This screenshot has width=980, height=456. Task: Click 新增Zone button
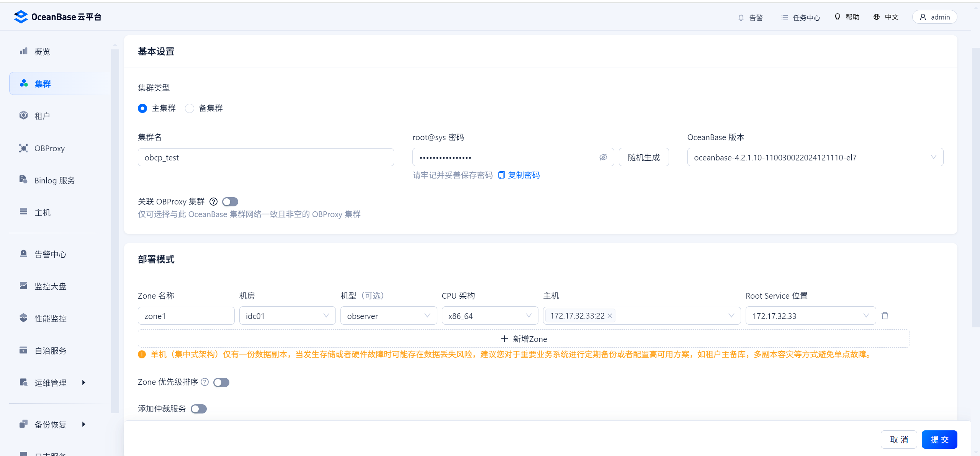[x=524, y=339]
